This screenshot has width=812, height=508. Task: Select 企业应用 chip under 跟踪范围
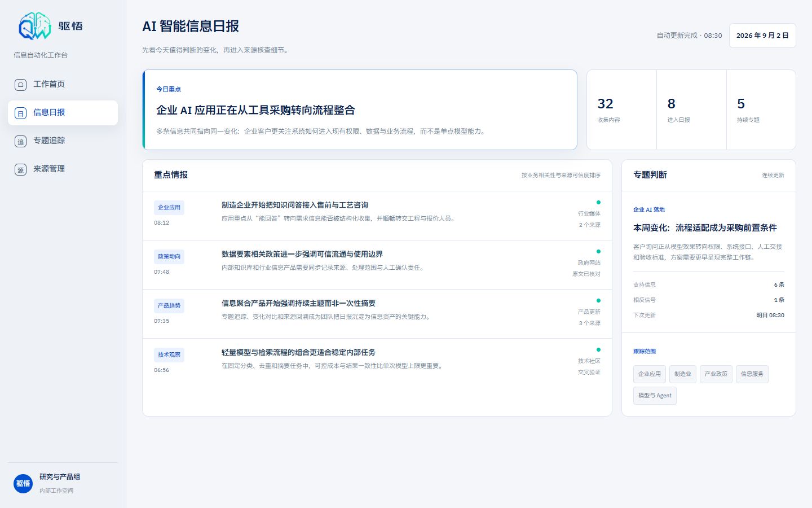(x=650, y=374)
